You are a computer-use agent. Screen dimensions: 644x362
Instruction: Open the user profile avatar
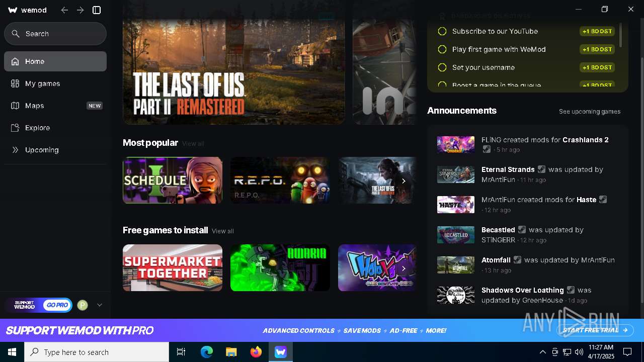[83, 305]
